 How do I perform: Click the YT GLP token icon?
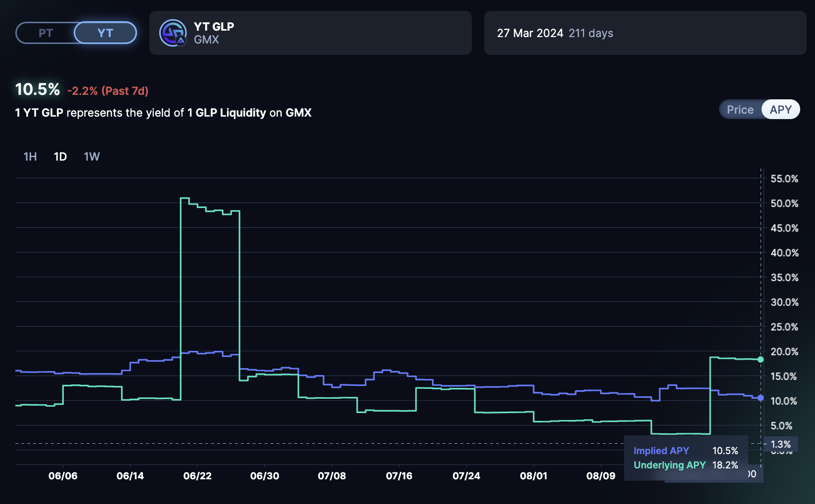point(173,33)
